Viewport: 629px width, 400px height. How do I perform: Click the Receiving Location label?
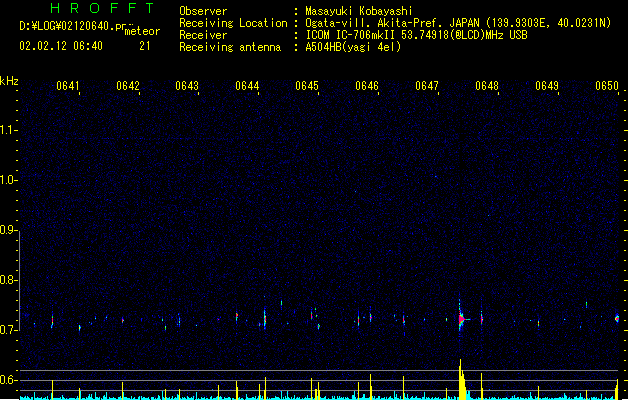coord(233,23)
